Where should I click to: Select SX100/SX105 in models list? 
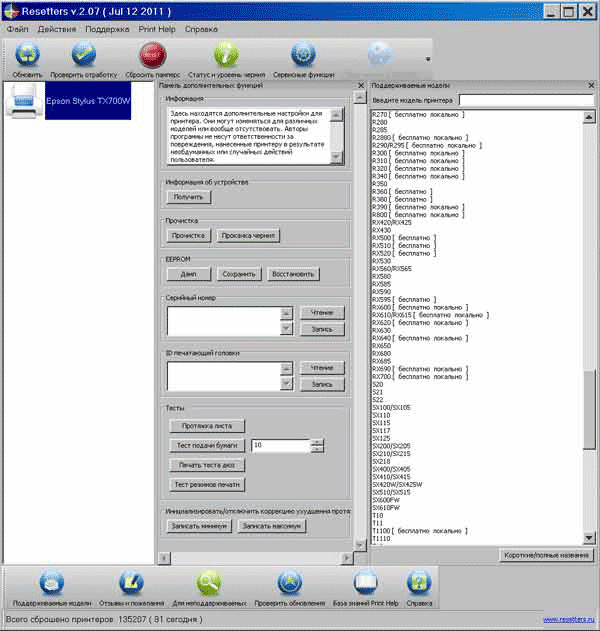(392, 408)
